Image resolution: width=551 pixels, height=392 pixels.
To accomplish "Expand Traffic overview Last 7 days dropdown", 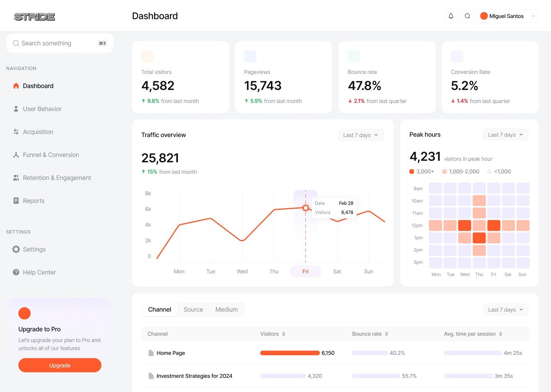I will [360, 135].
